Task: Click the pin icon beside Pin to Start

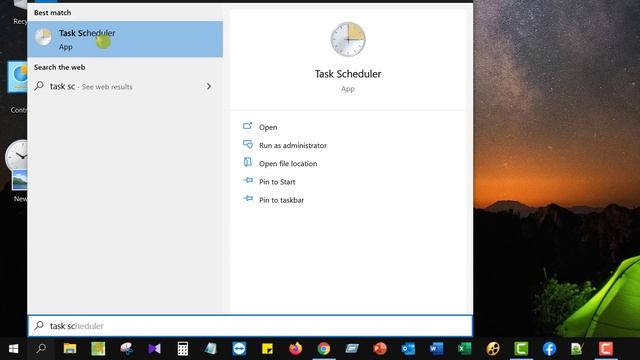Action: 248,180
